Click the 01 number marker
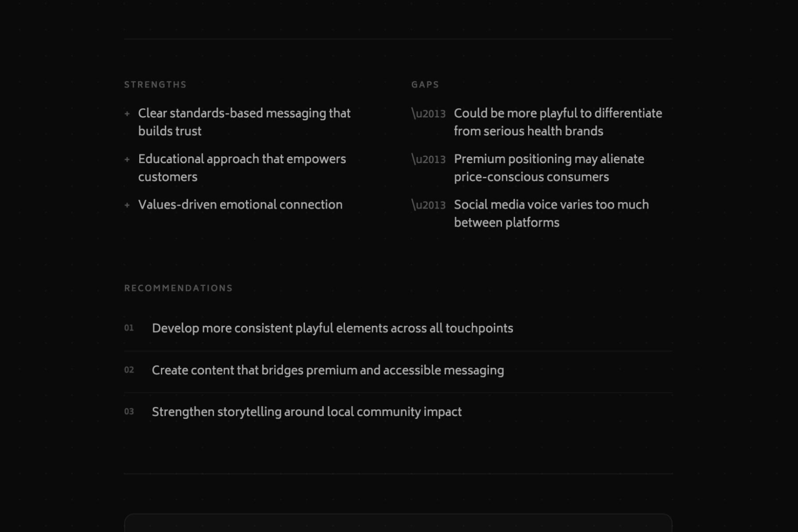Viewport: 798px width, 532px height. tap(129, 328)
